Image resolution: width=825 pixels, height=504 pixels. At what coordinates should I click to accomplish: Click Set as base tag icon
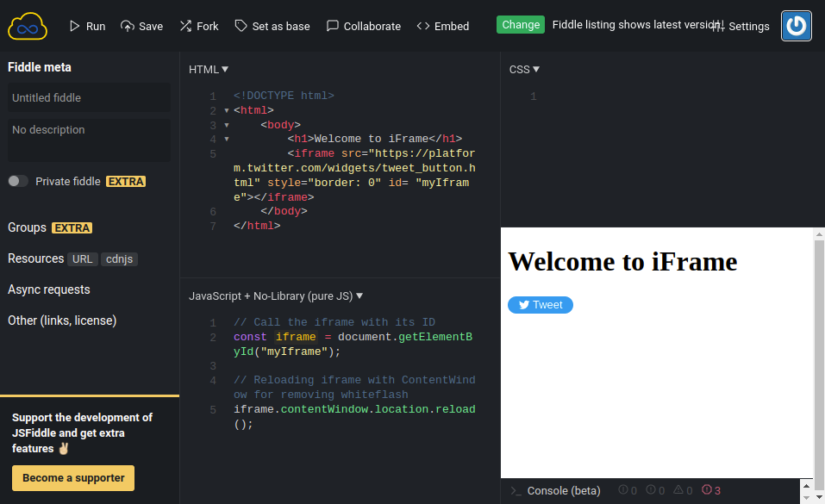click(x=241, y=26)
